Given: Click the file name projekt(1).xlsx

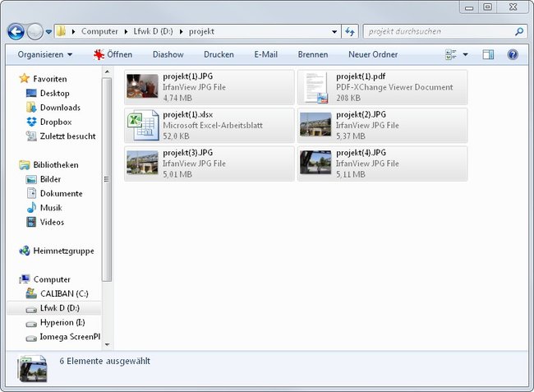Looking at the screenshot, I should coord(188,114).
